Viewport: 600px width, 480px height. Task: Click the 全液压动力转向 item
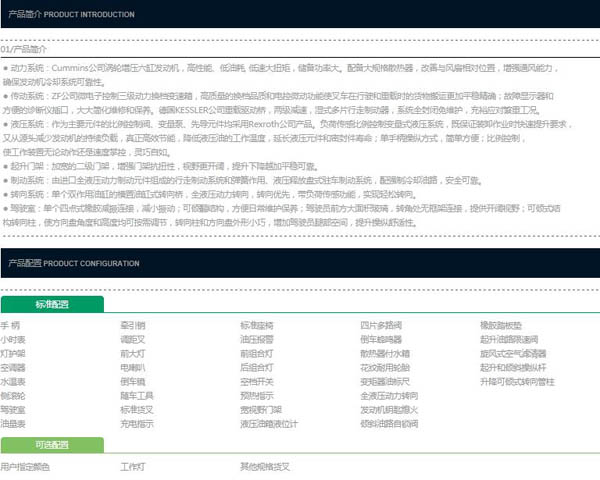[387, 396]
